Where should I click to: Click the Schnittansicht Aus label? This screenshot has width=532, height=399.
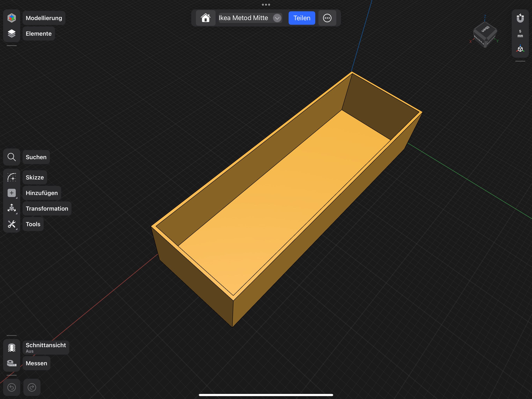click(x=46, y=348)
